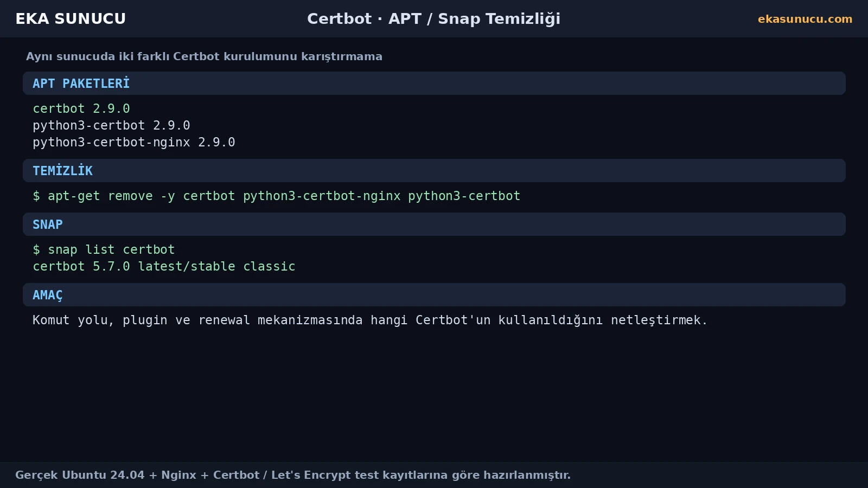Open the ekasunucu.com link

click(805, 19)
